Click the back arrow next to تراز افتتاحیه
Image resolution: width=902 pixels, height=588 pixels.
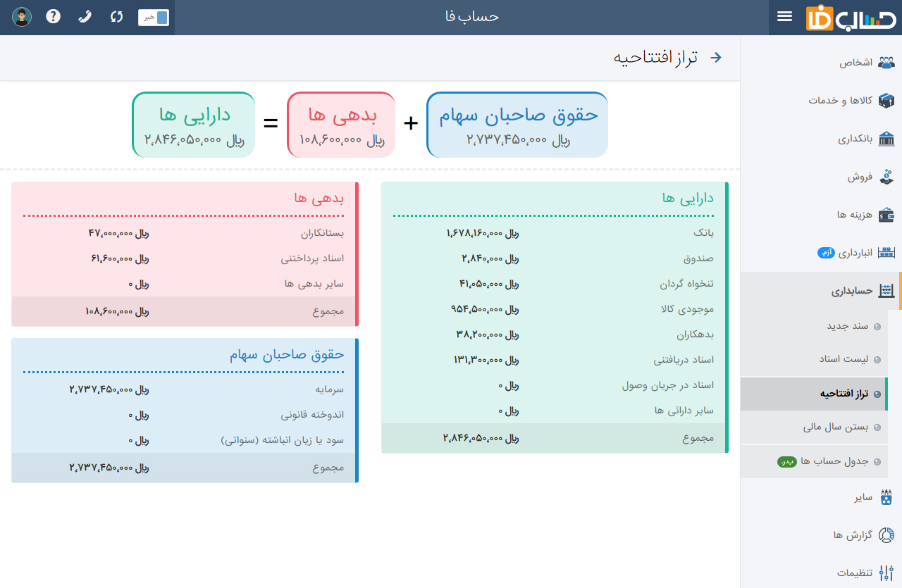pos(716,58)
